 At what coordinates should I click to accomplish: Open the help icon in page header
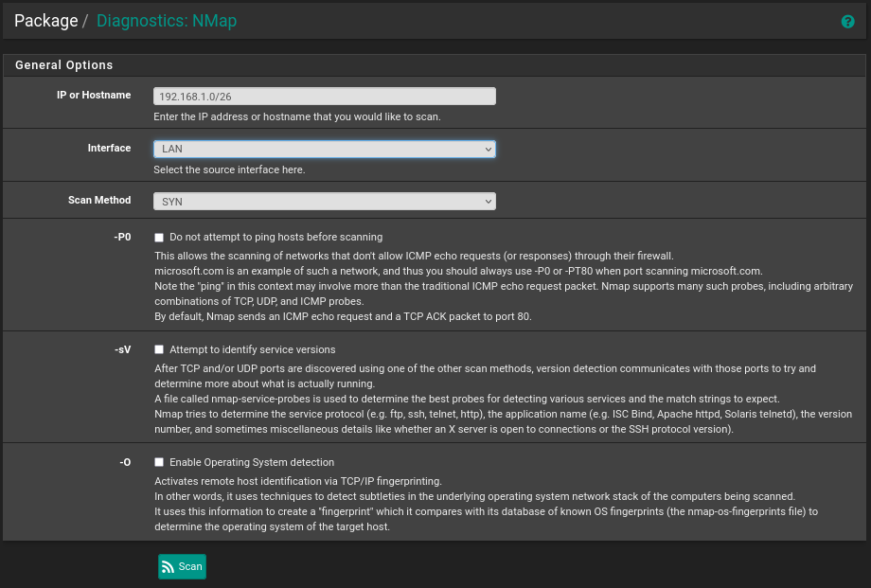click(847, 22)
